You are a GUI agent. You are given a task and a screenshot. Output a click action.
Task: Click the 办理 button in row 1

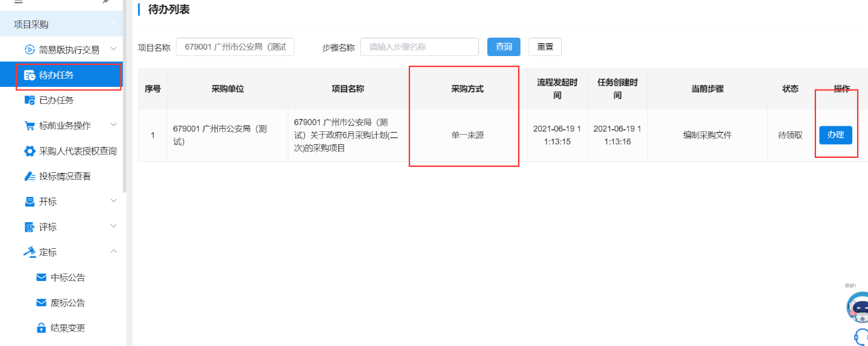coord(835,135)
